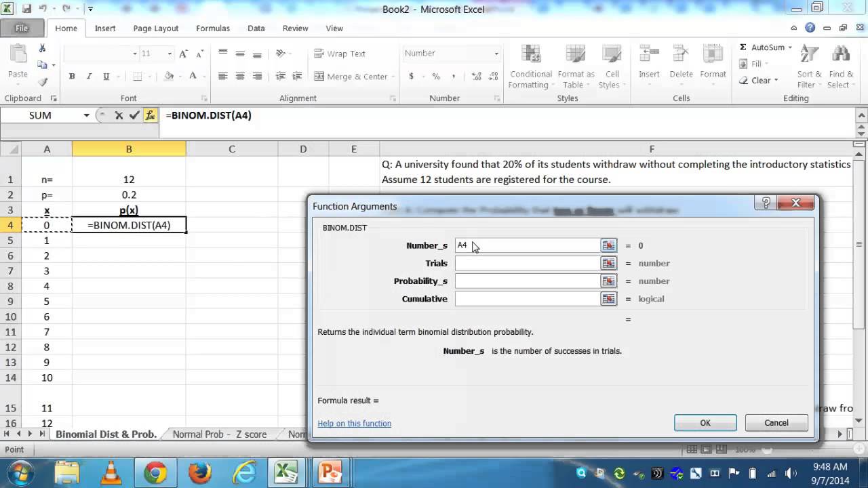Click the Review ribbon tab

[x=296, y=28]
